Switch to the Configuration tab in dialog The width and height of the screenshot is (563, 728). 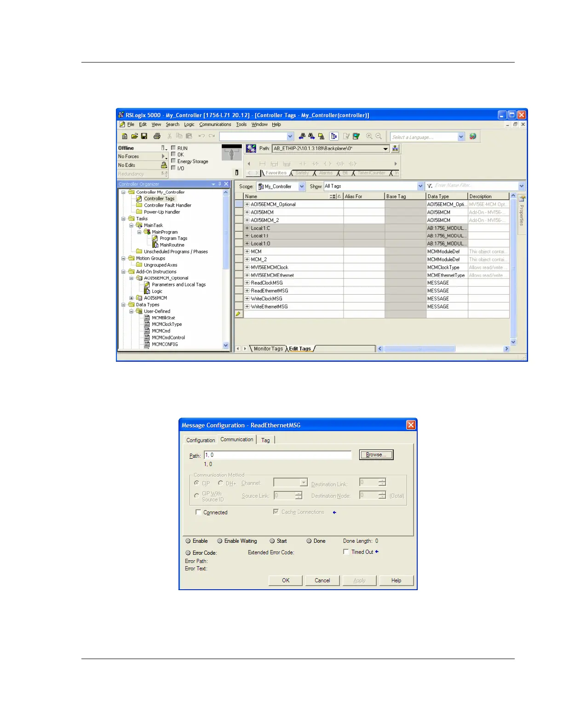[x=201, y=440]
